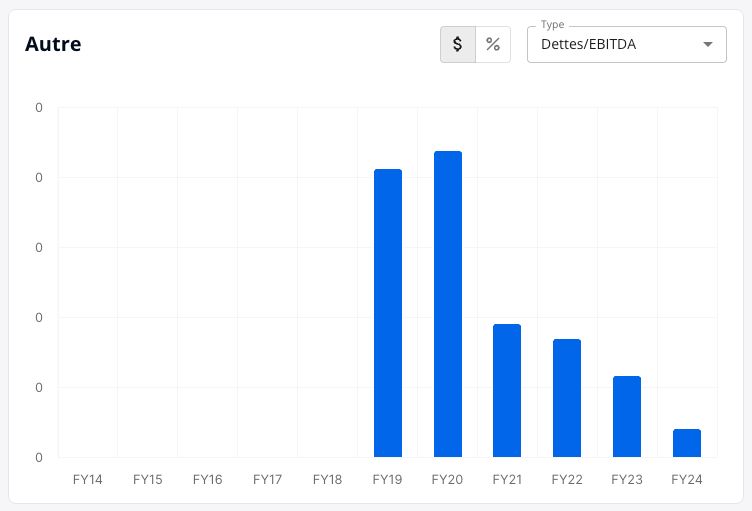Image resolution: width=752 pixels, height=511 pixels.
Task: Click the FY23 axis label
Action: (x=627, y=479)
